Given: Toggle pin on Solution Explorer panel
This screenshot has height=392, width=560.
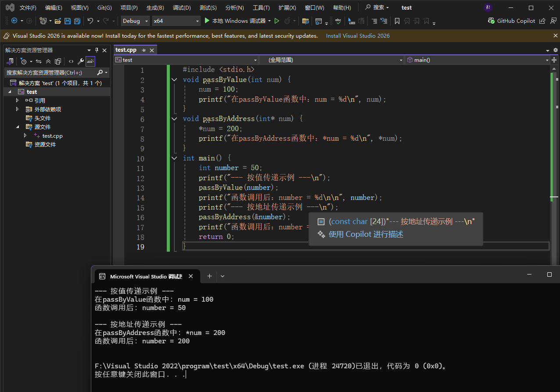Looking at the screenshot, I should (97, 50).
